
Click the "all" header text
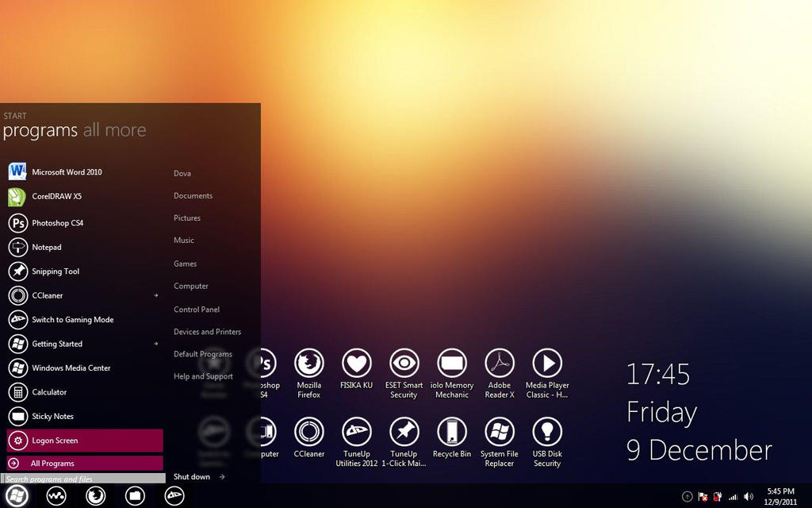click(91, 130)
